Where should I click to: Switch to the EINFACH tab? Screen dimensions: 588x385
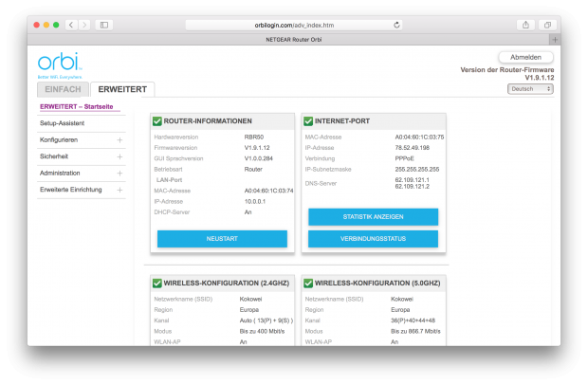coord(63,89)
